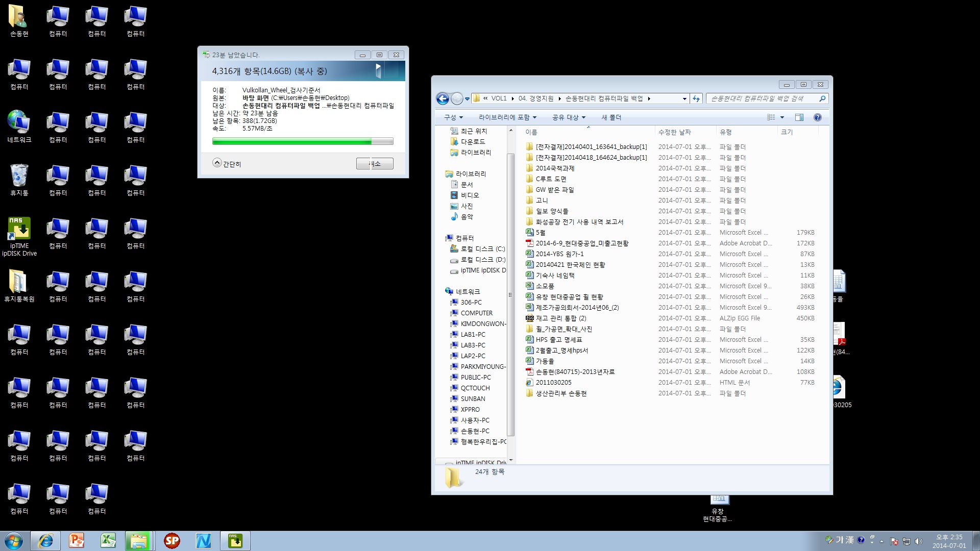980x551 pixels.
Task: Click 새 폴더 in Explorer toolbar
Action: pos(611,117)
